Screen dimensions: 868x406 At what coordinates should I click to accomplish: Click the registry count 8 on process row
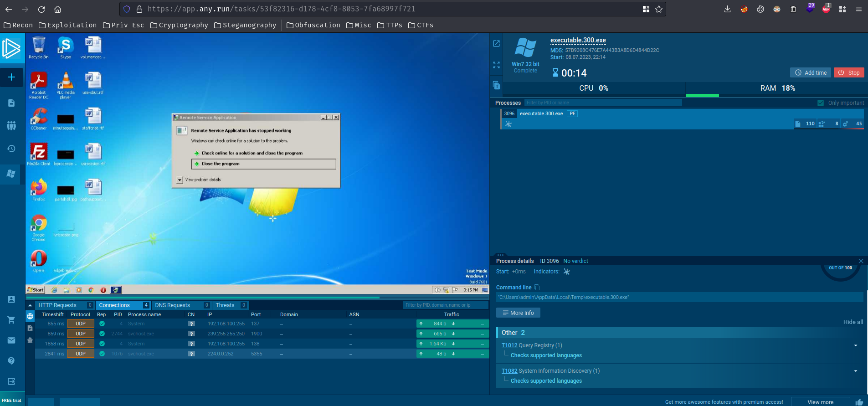[829, 123]
